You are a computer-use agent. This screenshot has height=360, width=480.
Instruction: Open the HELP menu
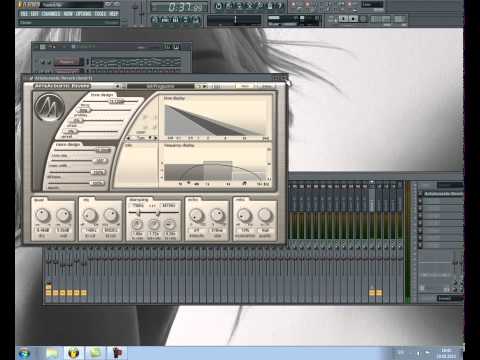(x=114, y=14)
